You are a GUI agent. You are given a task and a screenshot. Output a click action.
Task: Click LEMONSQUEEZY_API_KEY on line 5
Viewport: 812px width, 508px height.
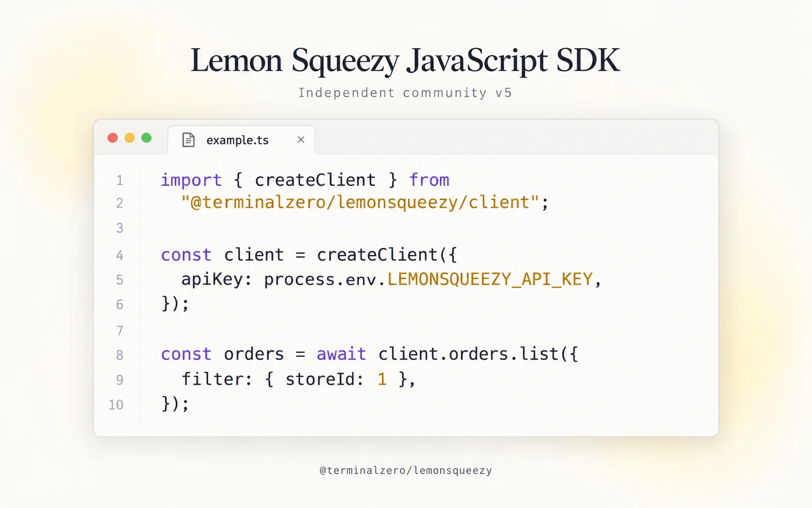pyautogui.click(x=490, y=280)
